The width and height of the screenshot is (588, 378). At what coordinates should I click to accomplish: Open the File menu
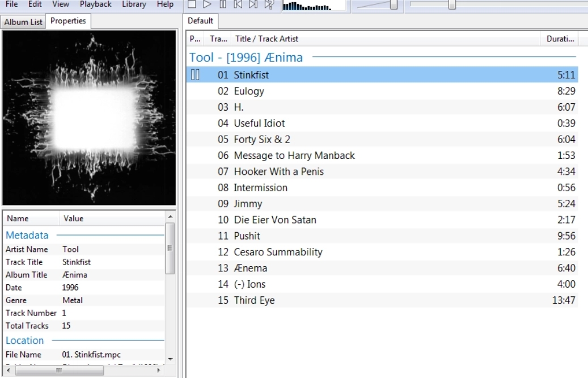(12, 4)
